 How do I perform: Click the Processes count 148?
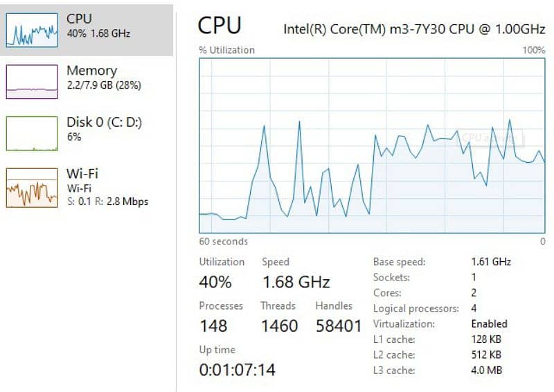click(213, 326)
